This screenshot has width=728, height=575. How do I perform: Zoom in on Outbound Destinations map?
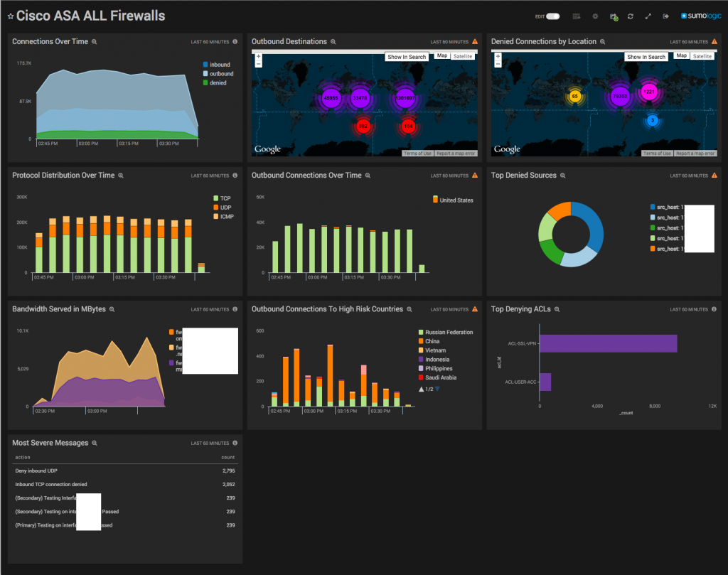[259, 57]
